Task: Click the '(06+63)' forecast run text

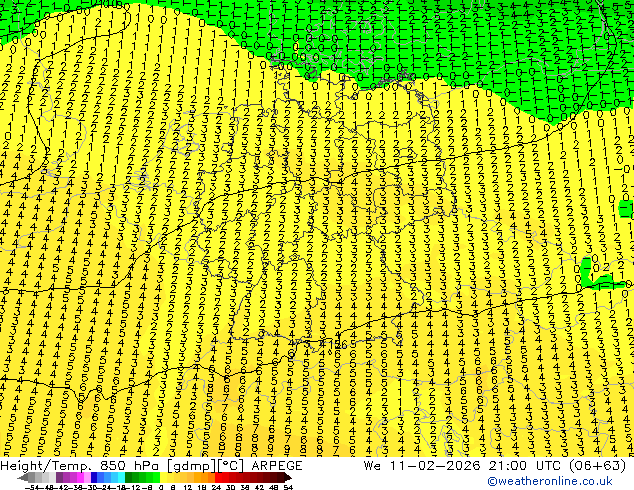Action: 599,466
